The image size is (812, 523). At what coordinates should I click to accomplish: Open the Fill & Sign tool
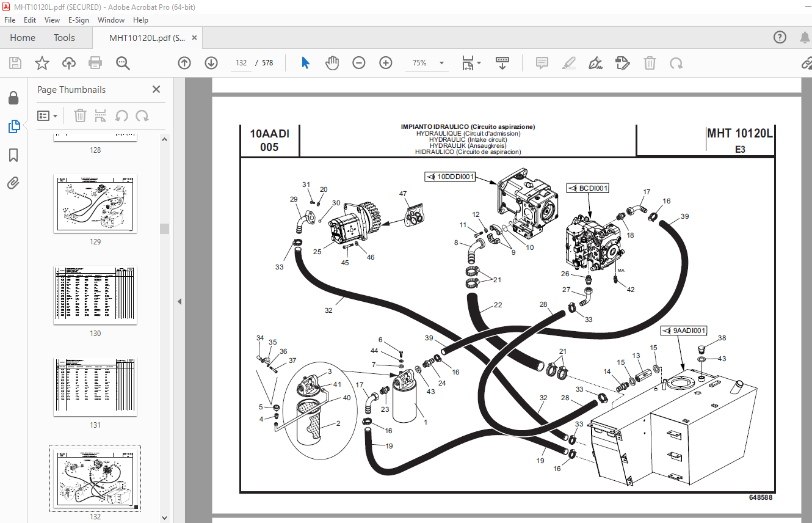pos(596,63)
